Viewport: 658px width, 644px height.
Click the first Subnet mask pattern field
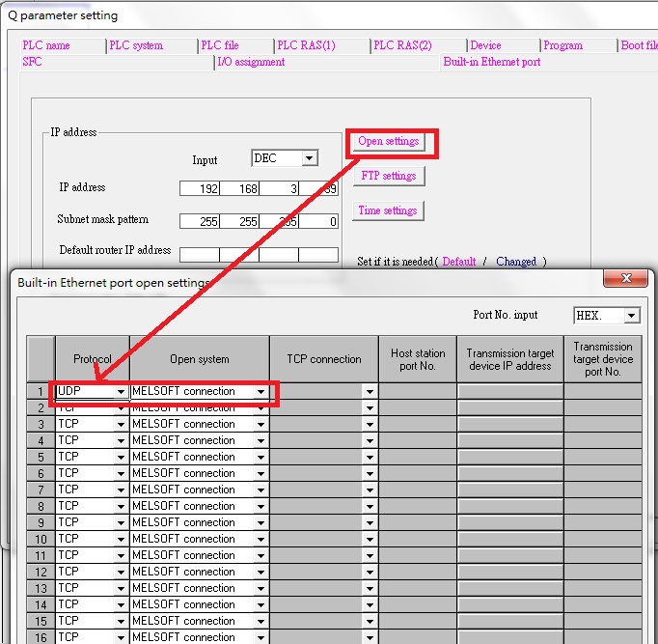200,221
